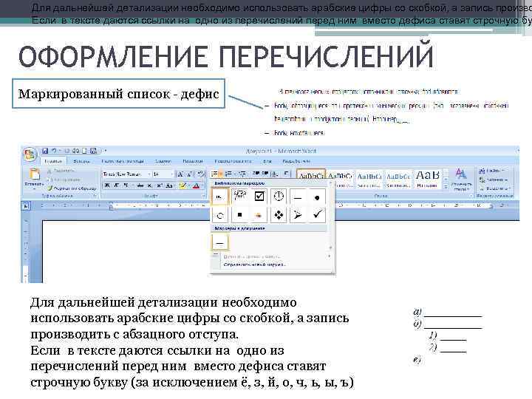Screen dimensions: 532x399
Task: Click the Replace button
Action: click(x=494, y=180)
